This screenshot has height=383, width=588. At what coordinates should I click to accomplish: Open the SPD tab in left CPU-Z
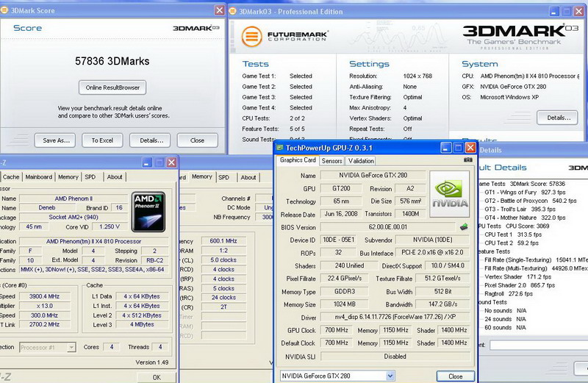tap(90, 176)
